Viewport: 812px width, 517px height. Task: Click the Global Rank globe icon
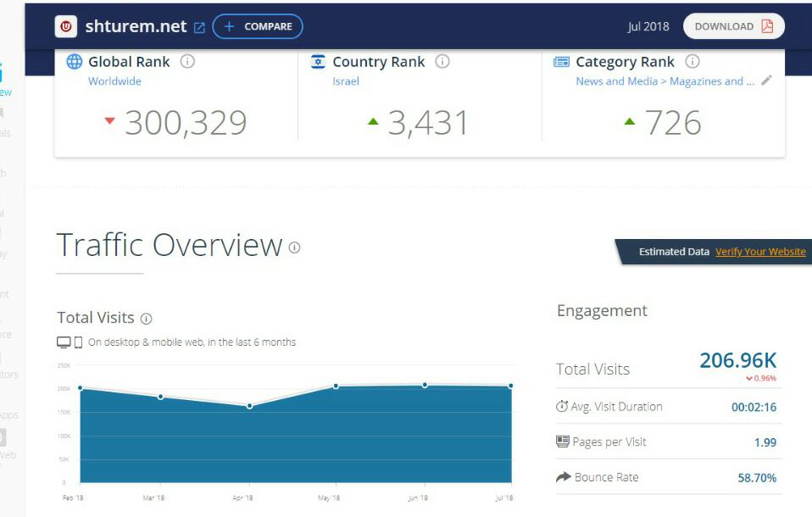point(75,62)
